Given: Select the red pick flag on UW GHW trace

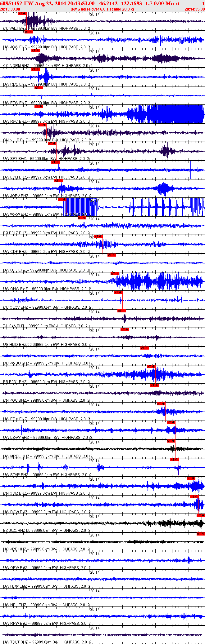Looking at the screenshot, I should [115, 274].
